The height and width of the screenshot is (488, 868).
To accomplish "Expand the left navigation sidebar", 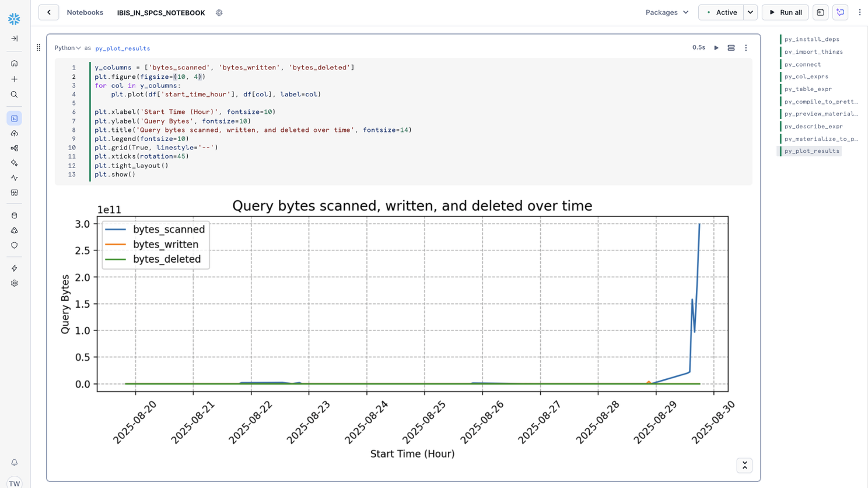I will pos(15,39).
